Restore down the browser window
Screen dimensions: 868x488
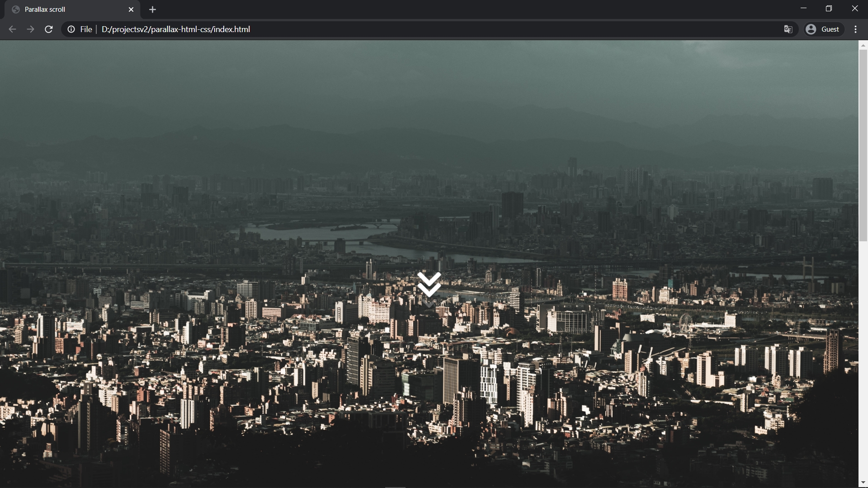(829, 9)
